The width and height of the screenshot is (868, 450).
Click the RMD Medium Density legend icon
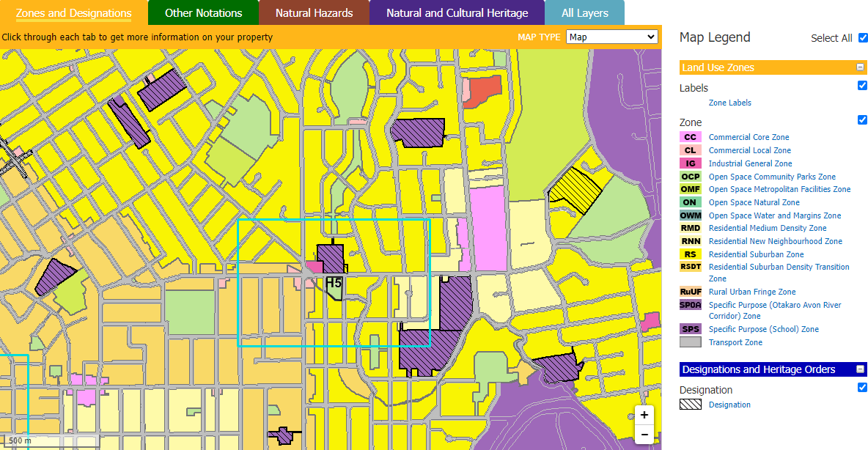[x=691, y=228]
